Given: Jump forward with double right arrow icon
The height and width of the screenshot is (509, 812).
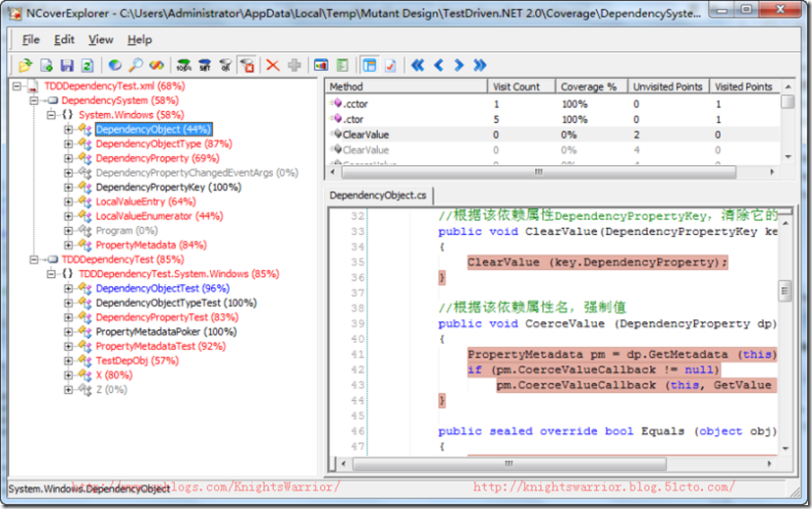Looking at the screenshot, I should 479,65.
